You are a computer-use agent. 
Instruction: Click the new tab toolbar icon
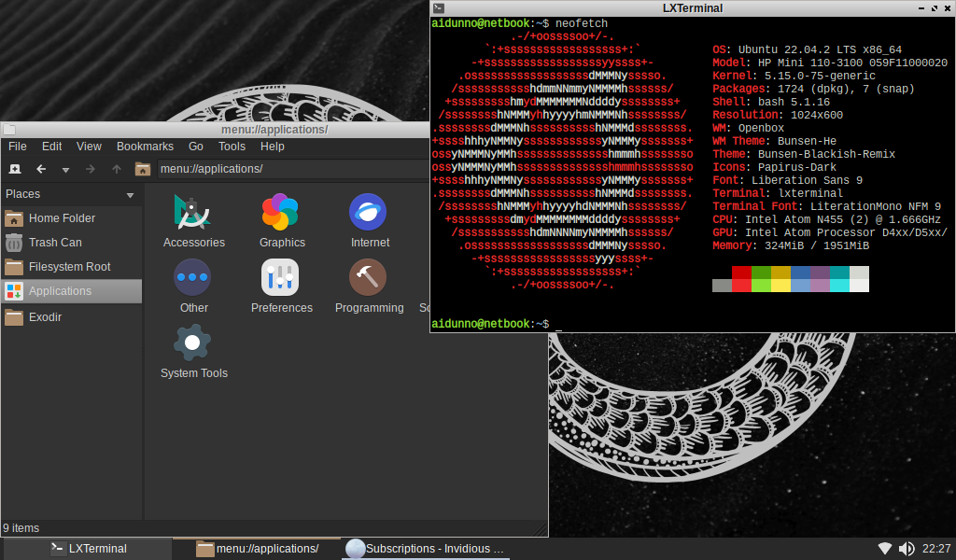click(x=15, y=169)
